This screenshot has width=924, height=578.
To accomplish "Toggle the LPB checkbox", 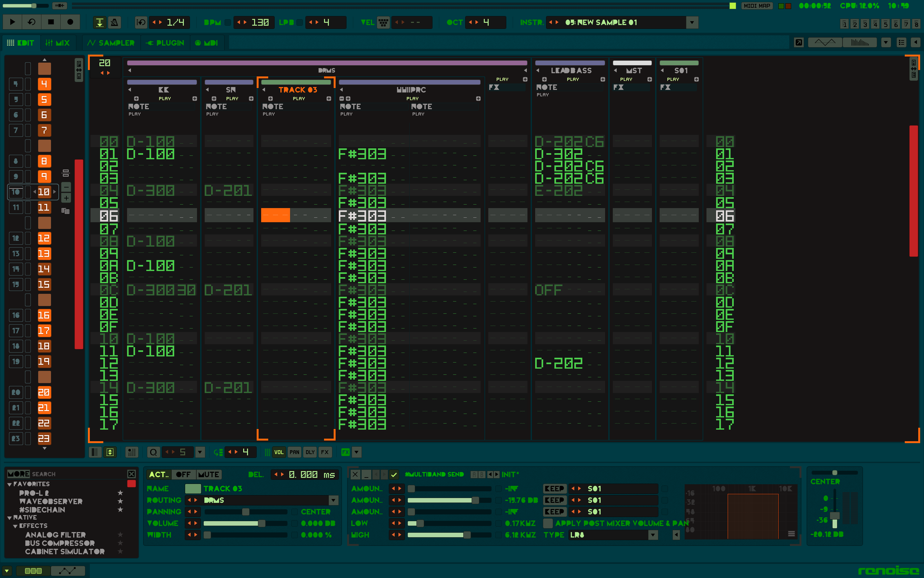I will (300, 22).
